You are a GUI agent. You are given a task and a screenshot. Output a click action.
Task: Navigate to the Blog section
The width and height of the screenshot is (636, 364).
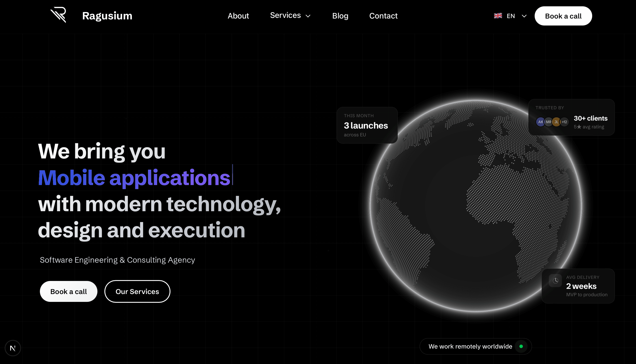click(340, 16)
